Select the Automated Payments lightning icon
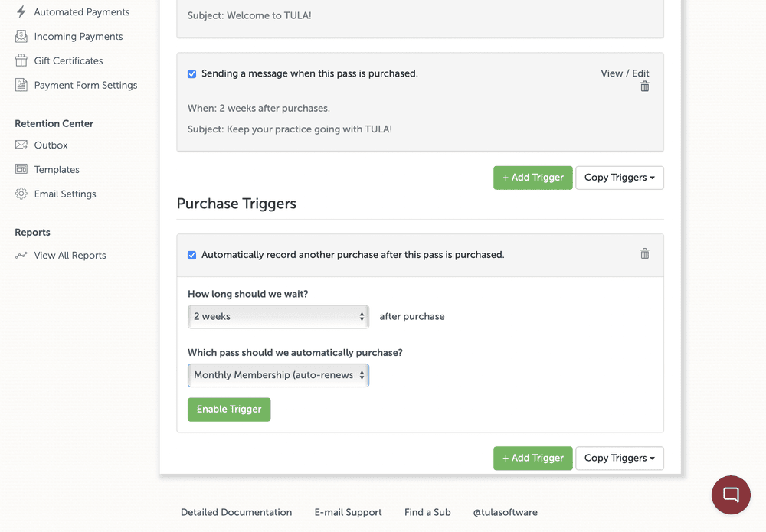Viewport: 766px width, 532px height. [21, 11]
